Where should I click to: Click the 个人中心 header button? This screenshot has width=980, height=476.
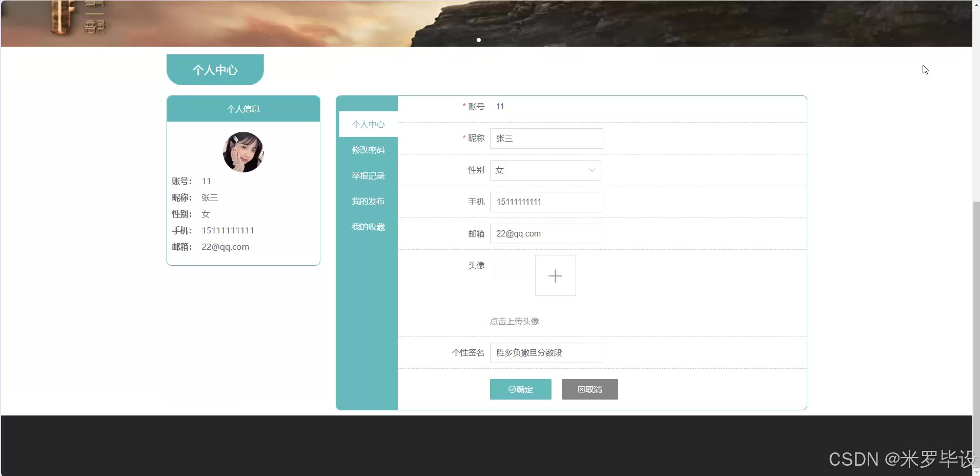(x=215, y=70)
